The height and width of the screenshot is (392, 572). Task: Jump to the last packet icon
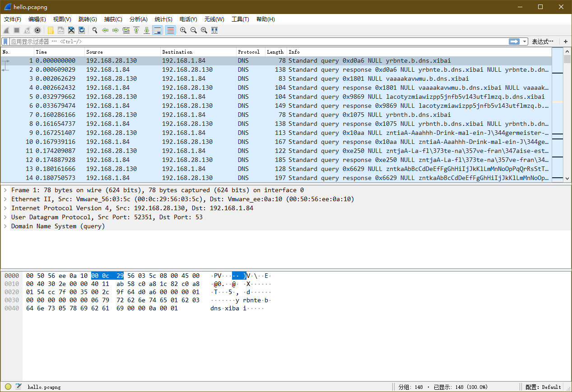(x=147, y=30)
